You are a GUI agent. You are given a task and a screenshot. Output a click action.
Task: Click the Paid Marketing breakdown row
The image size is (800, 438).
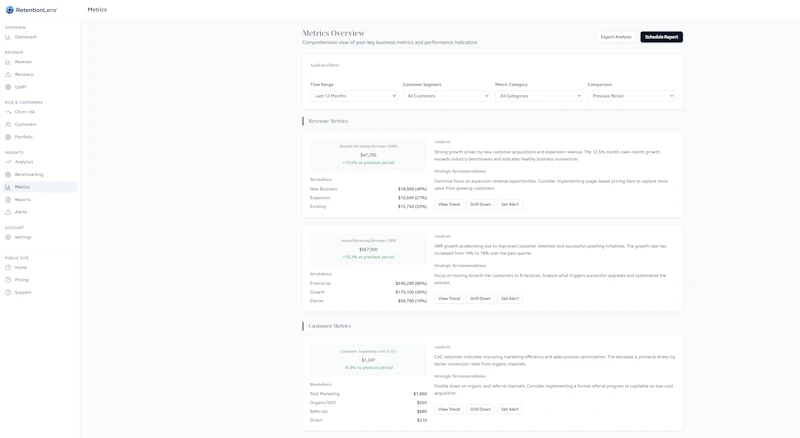(368, 394)
